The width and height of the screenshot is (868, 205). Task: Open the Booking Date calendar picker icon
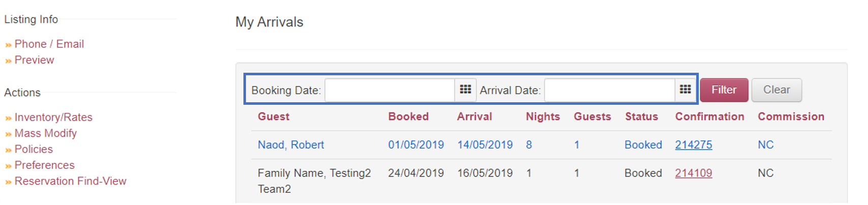(x=466, y=90)
